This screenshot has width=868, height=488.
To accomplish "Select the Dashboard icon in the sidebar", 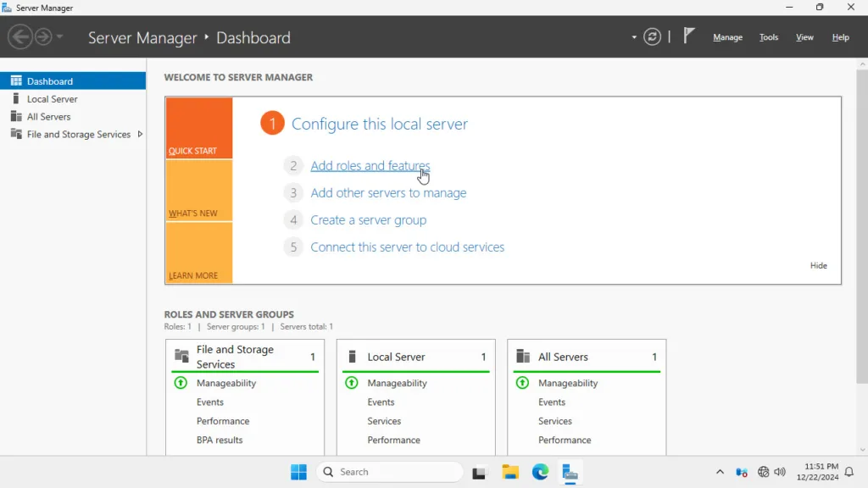I will click(15, 80).
